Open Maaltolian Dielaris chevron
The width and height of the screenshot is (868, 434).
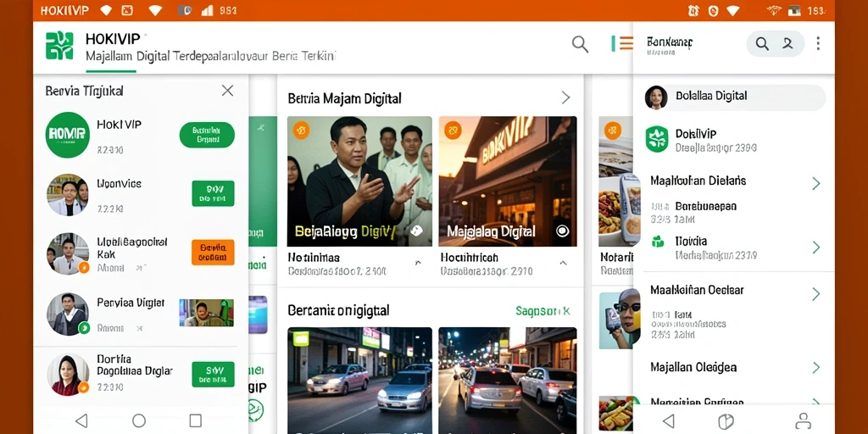(816, 183)
